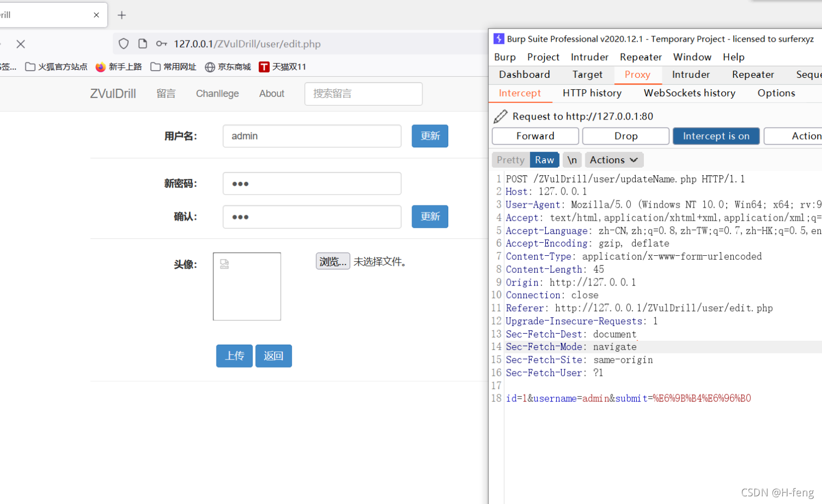The image size is (822, 504).
Task: Click the Host: 127.0.0.1 header line
Action: (x=546, y=192)
